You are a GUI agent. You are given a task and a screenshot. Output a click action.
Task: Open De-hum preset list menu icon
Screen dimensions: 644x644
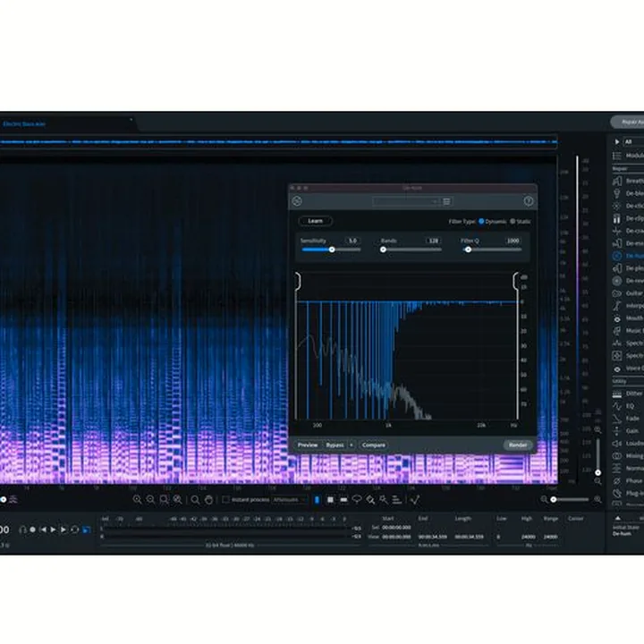click(446, 201)
